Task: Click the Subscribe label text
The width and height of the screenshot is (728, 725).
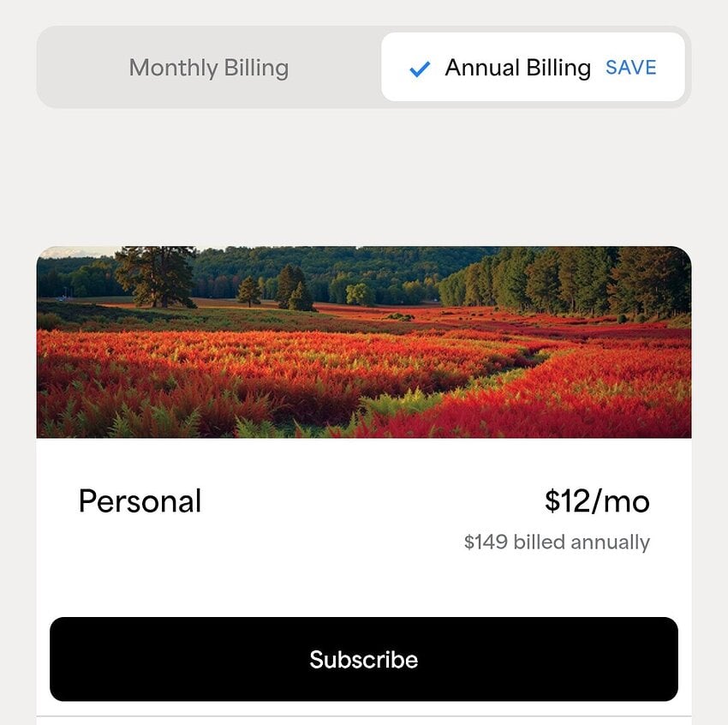Action: pos(363,660)
